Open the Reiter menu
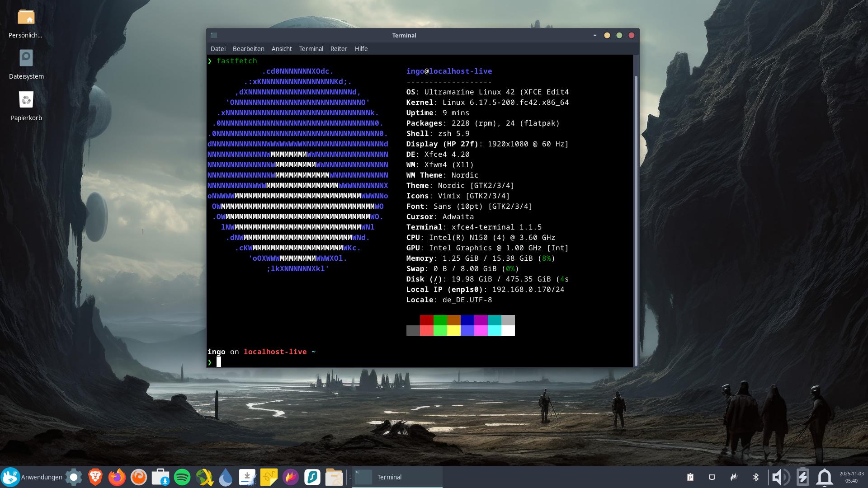 point(339,49)
